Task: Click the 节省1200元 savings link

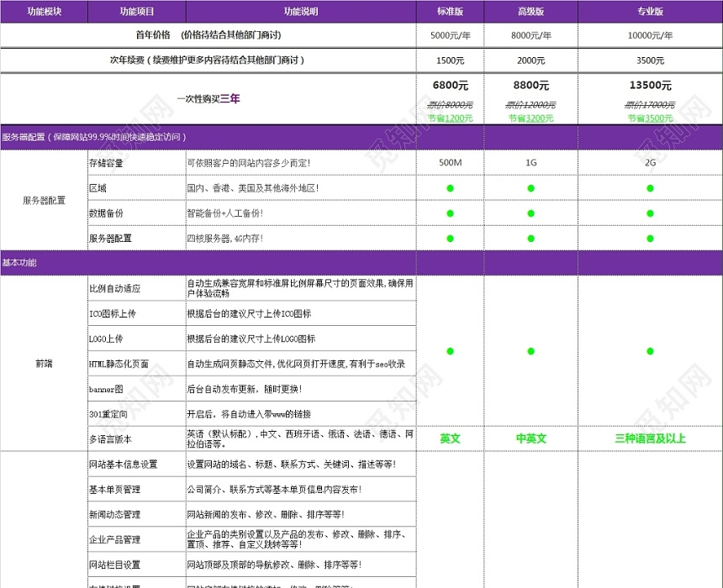Action: (450, 118)
